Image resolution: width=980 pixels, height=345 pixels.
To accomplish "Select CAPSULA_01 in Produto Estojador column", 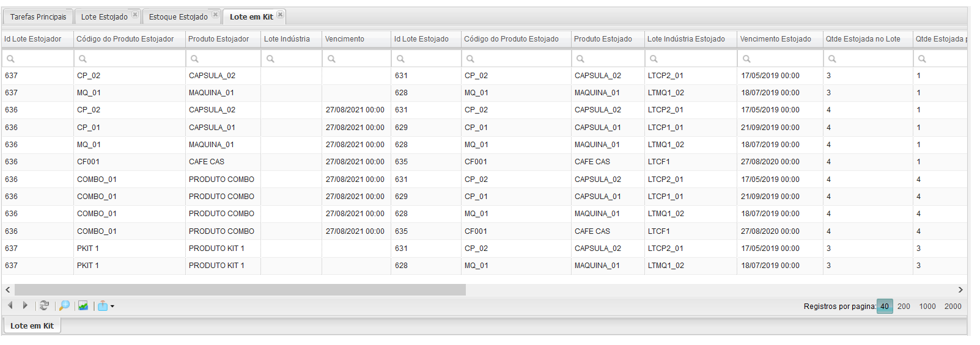I will click(212, 128).
